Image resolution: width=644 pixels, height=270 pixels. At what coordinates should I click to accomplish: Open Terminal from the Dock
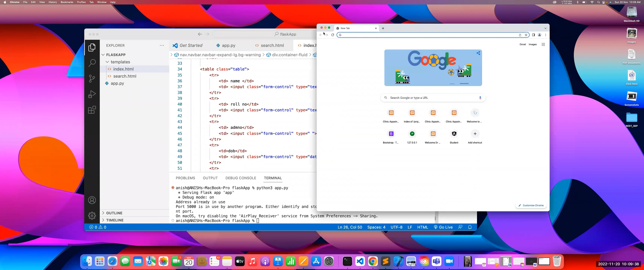[x=347, y=262]
